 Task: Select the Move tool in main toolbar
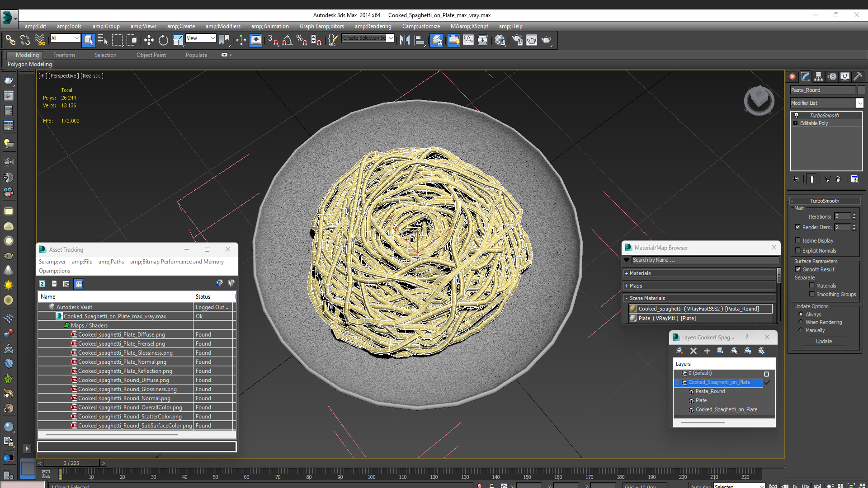(x=149, y=40)
